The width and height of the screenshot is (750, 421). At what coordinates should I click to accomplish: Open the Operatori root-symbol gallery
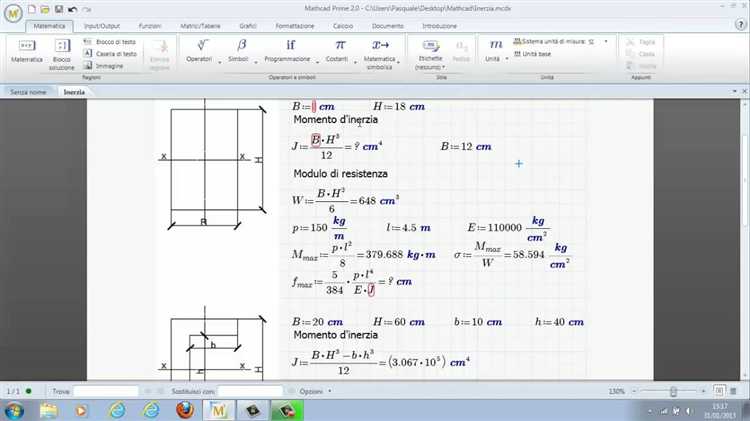[201, 46]
